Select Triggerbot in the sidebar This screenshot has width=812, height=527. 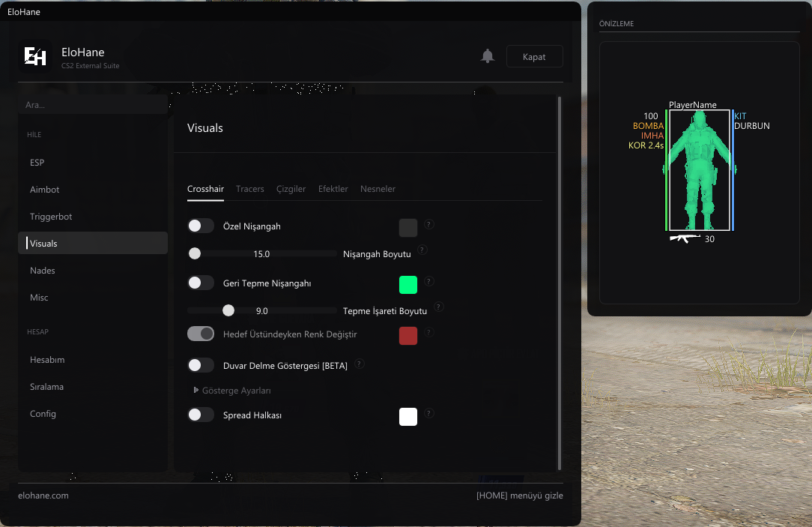click(x=93, y=217)
